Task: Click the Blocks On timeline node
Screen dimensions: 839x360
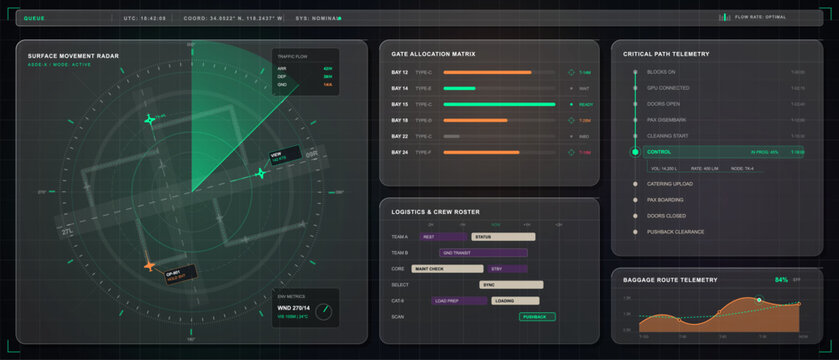Action: pos(635,72)
